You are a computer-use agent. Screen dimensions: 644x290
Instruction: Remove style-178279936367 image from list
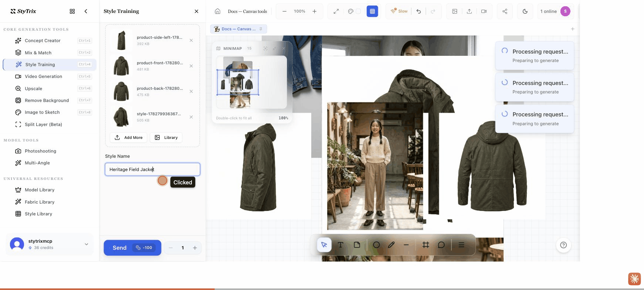tap(191, 117)
